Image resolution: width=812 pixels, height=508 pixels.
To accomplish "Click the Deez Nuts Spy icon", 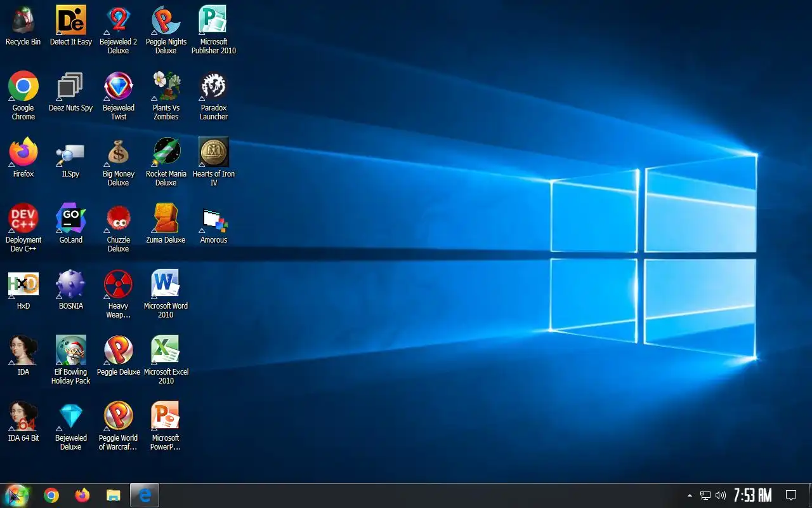I will pyautogui.click(x=70, y=92).
